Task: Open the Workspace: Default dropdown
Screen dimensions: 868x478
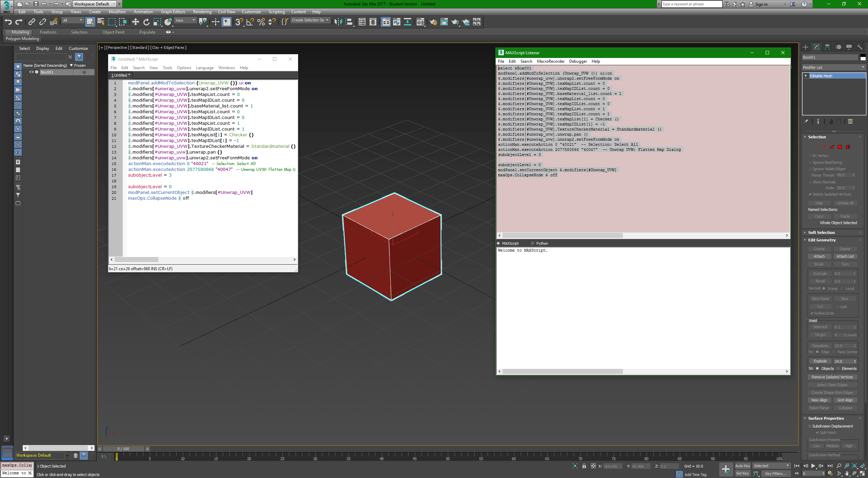Action: [x=96, y=4]
